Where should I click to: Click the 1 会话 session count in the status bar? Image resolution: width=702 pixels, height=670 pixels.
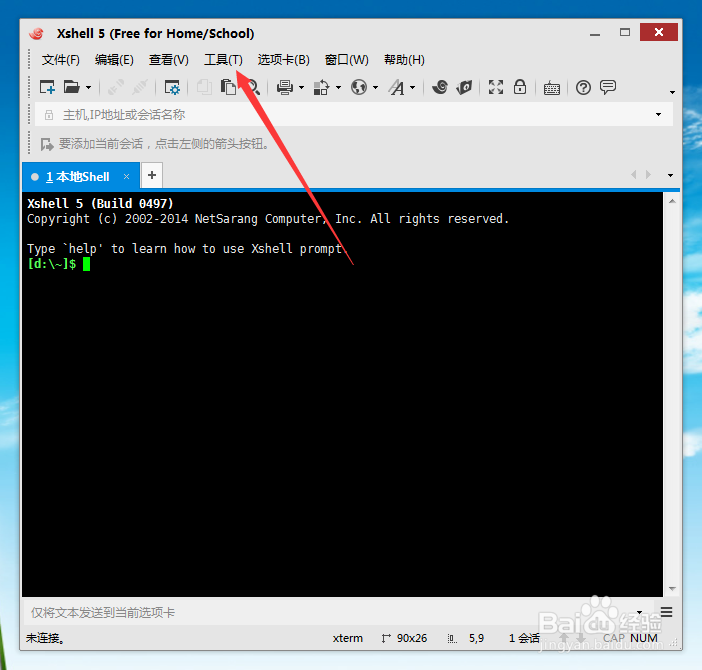click(524, 638)
